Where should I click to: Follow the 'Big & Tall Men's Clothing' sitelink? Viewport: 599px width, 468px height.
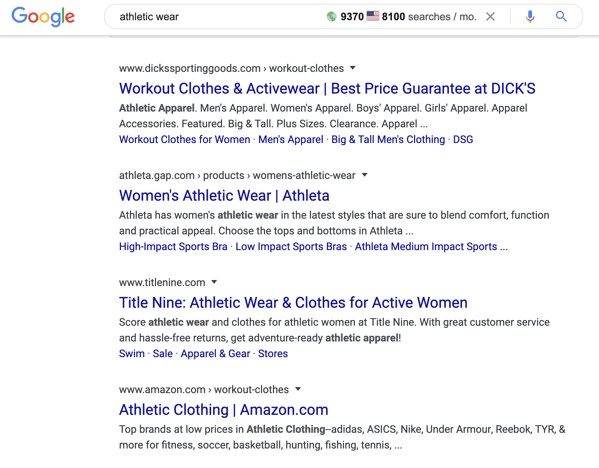[388, 139]
